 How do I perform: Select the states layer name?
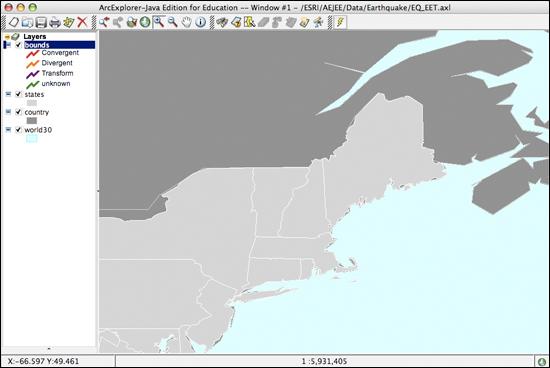click(34, 94)
